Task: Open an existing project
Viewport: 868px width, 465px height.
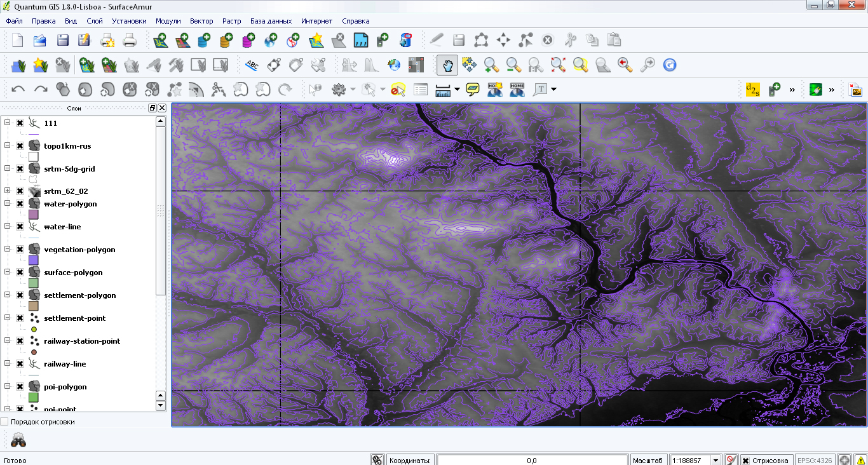Action: (39, 41)
